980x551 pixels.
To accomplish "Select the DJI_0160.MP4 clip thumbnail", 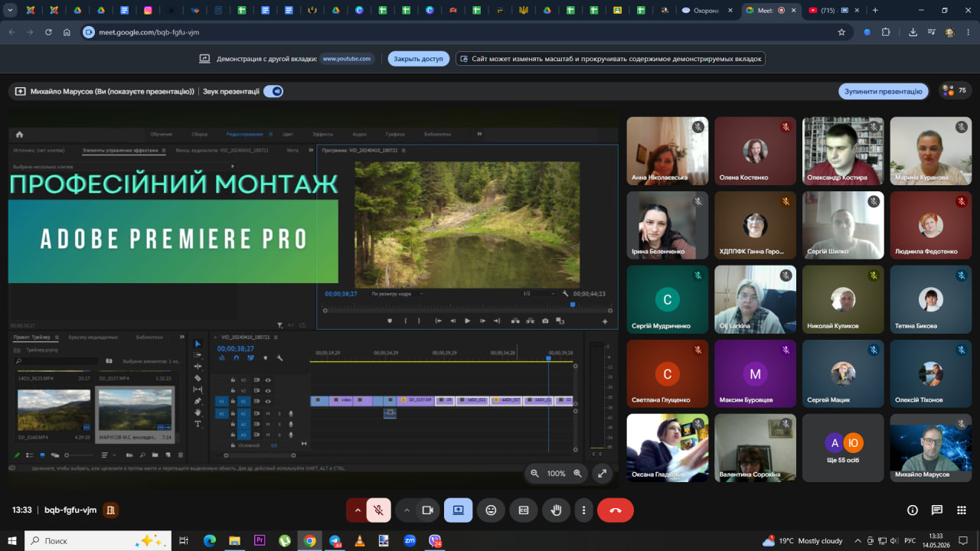I will tap(54, 410).
